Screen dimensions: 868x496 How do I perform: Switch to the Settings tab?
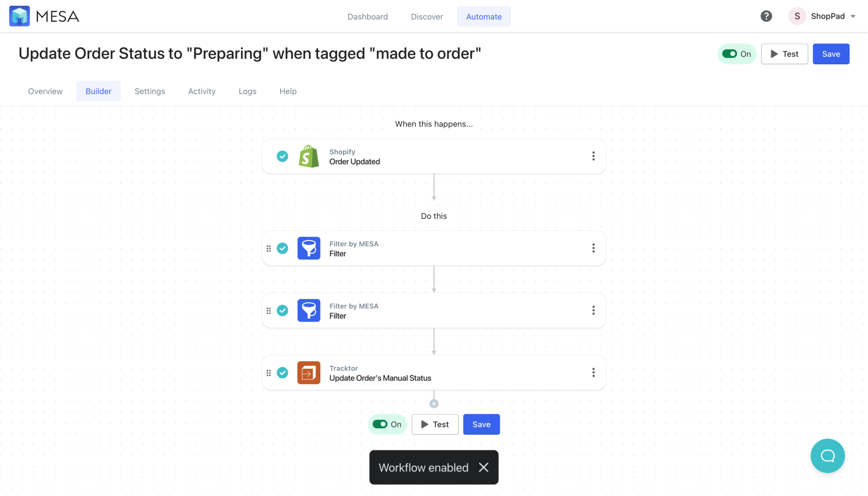(150, 91)
